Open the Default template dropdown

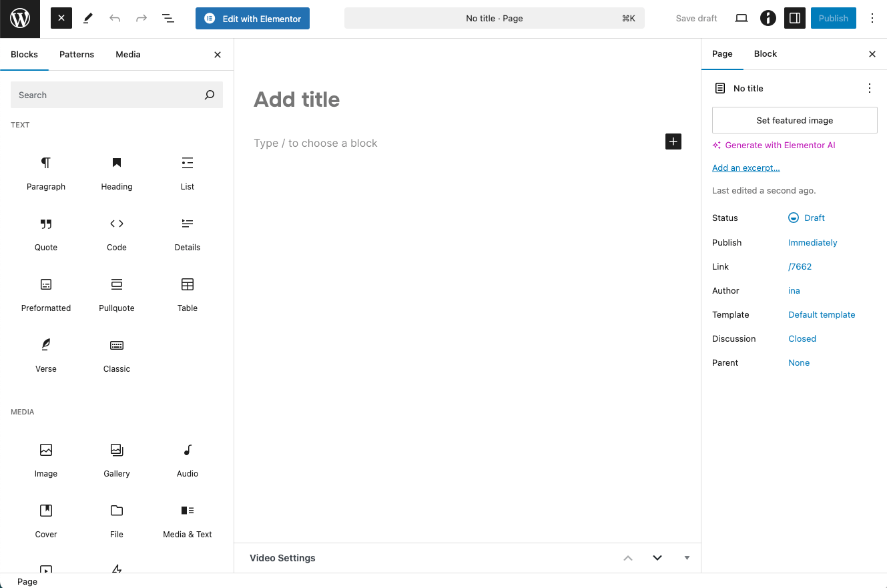821,315
